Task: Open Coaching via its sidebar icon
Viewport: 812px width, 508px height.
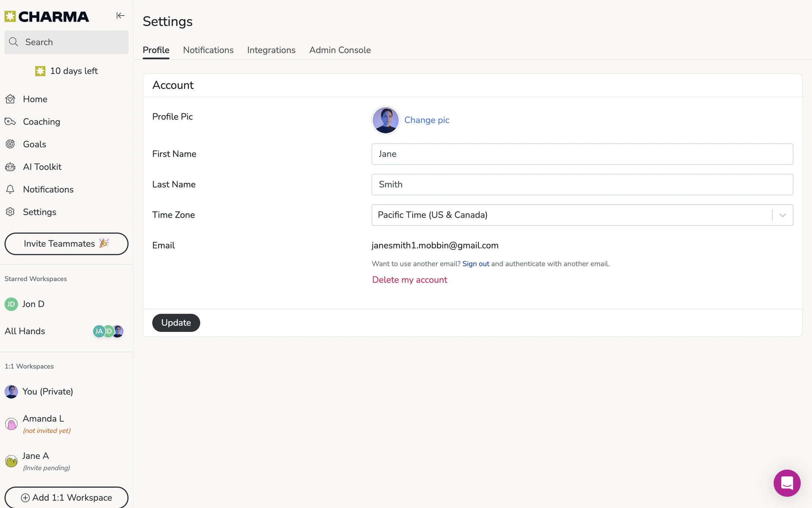Action: tap(10, 122)
